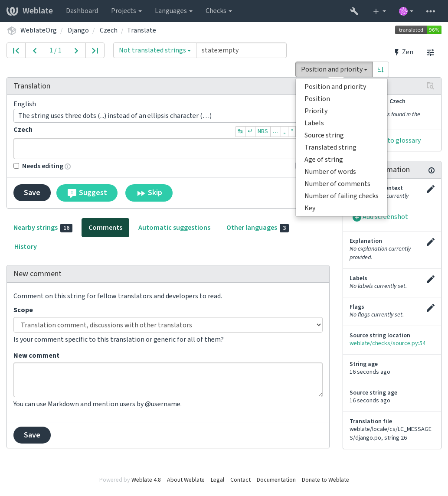Select Number of failing checks sort option
The image size is (448, 496).
click(x=341, y=196)
